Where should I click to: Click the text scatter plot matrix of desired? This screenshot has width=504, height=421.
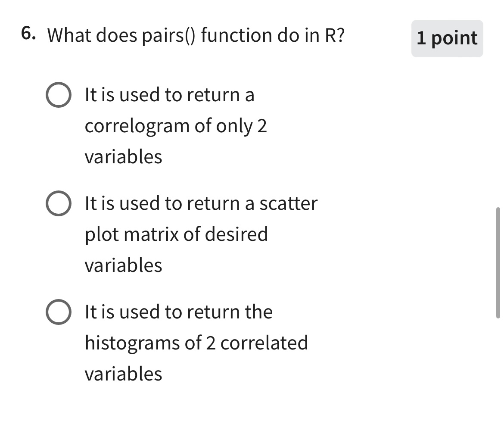click(177, 234)
